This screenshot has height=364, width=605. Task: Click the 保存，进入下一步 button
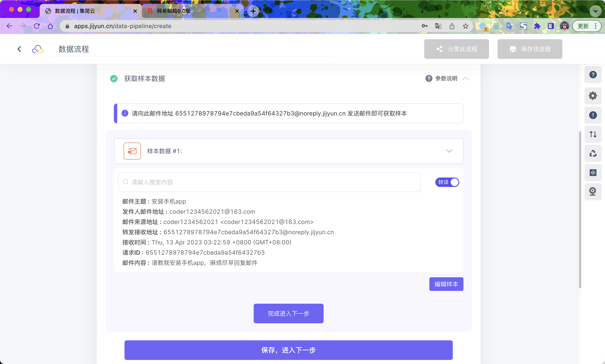pyautogui.click(x=288, y=350)
